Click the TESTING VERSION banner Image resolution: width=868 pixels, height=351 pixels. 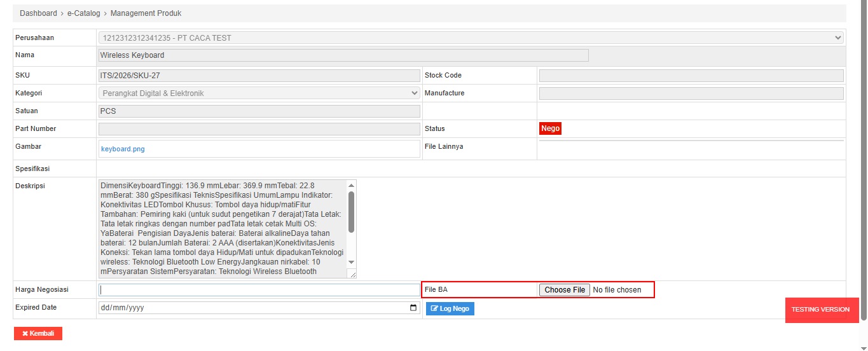[x=820, y=310]
